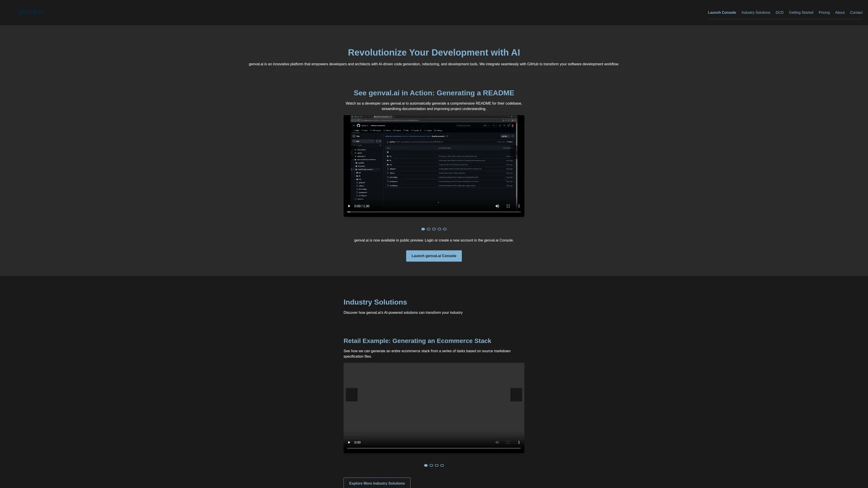Open the About nav link
868x488 pixels.
[x=840, y=13]
